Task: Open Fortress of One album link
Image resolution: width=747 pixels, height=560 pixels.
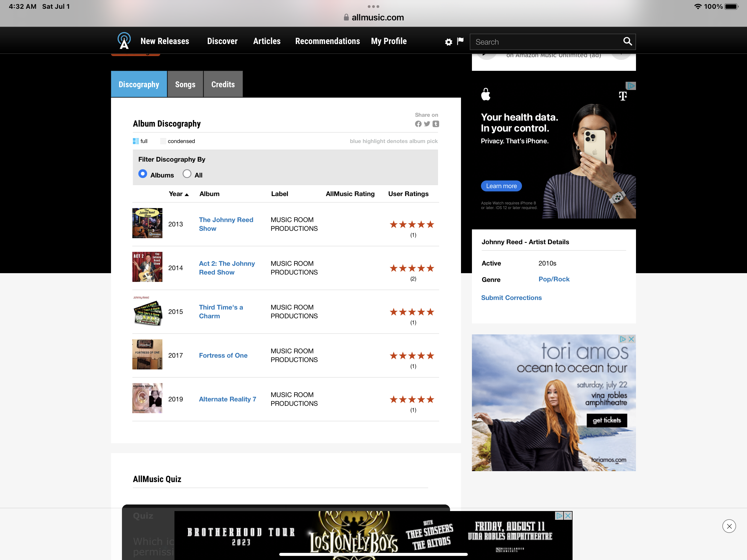Action: point(223,355)
